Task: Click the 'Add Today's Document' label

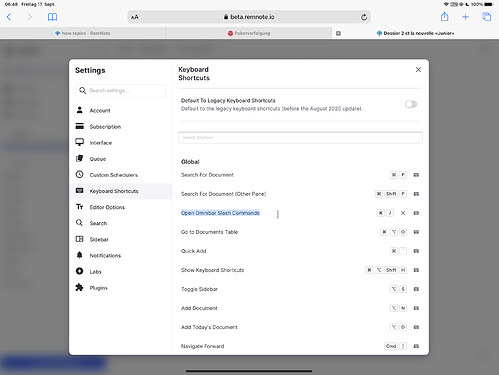Action: point(209,327)
